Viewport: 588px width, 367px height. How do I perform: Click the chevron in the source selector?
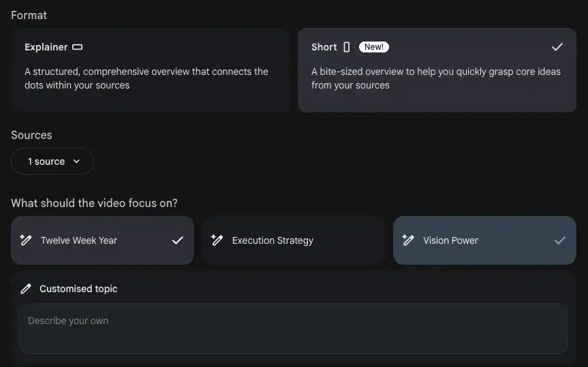(x=76, y=161)
